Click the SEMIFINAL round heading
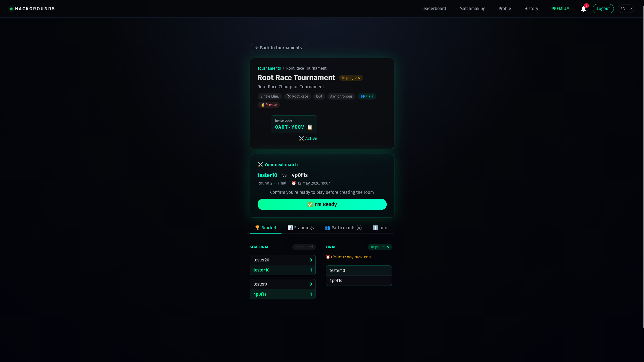The image size is (644, 362). point(259,247)
